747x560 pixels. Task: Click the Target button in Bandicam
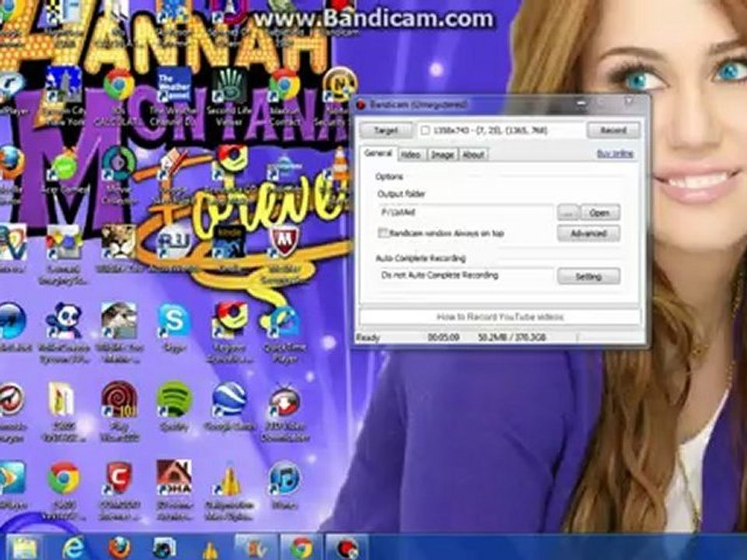click(386, 131)
